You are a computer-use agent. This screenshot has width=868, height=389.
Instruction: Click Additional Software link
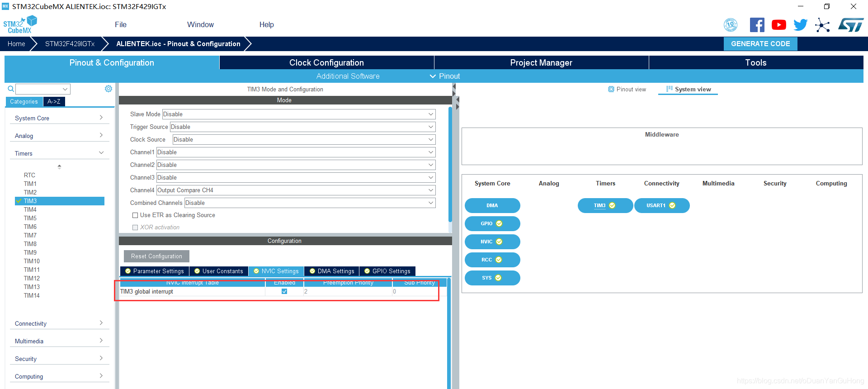click(x=348, y=76)
